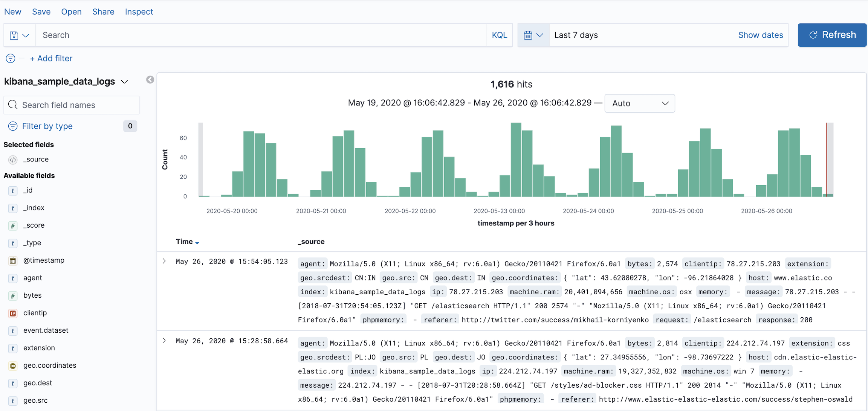The height and width of the screenshot is (411, 868).
Task: Click the Share menu item
Action: [103, 12]
